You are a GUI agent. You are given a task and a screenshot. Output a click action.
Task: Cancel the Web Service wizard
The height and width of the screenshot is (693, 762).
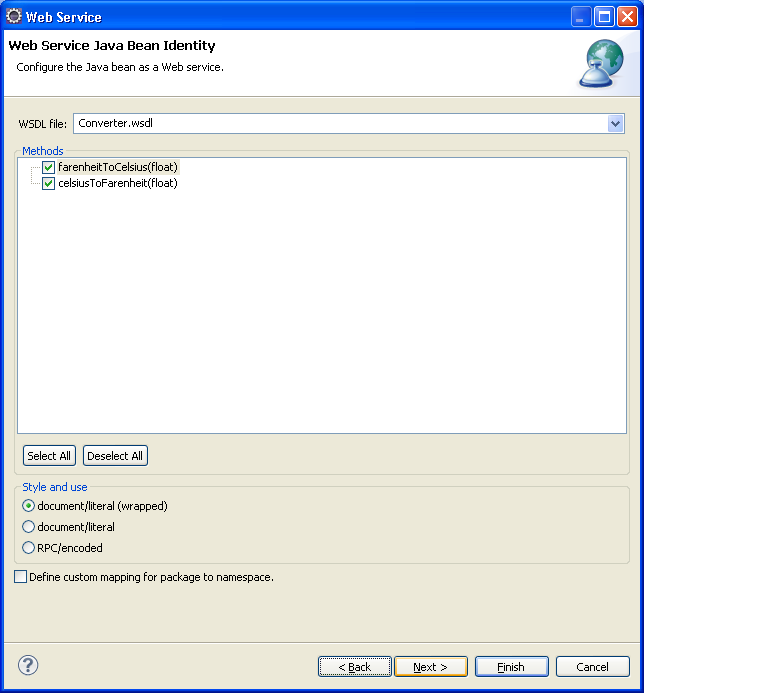(x=592, y=667)
